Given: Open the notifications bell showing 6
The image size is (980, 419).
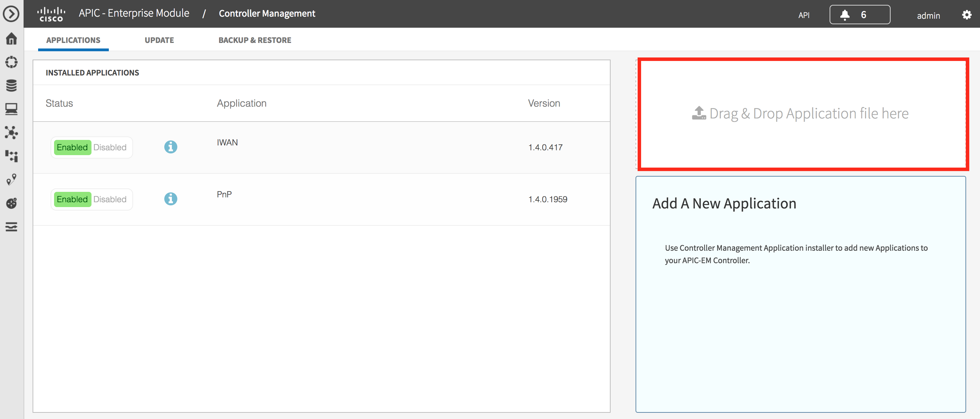Looking at the screenshot, I should click(x=859, y=15).
